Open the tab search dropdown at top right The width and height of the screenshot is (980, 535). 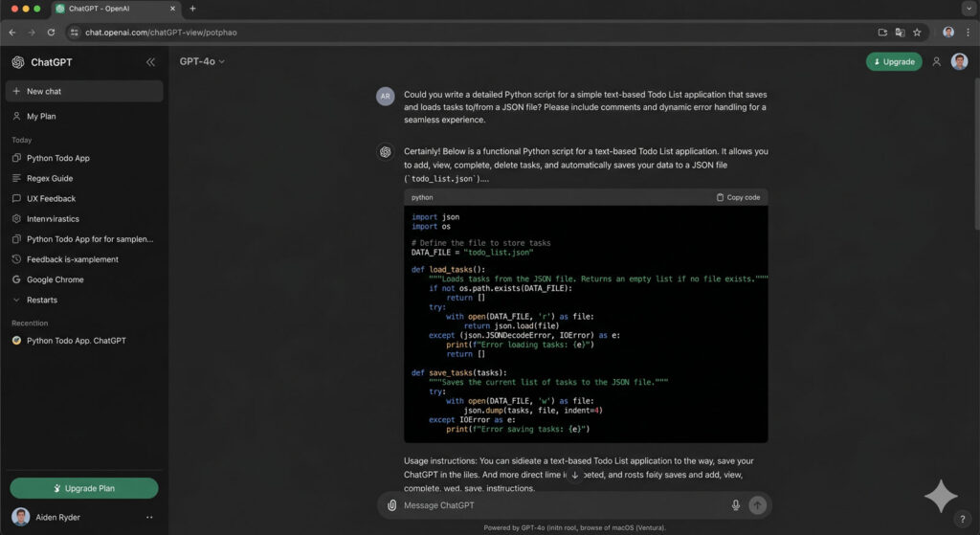tap(969, 9)
